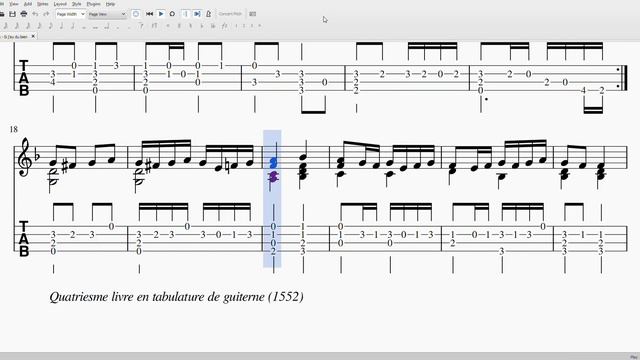Apply the sharp accidental
Viewport: 640px width, 360px height.
coord(179,26)
